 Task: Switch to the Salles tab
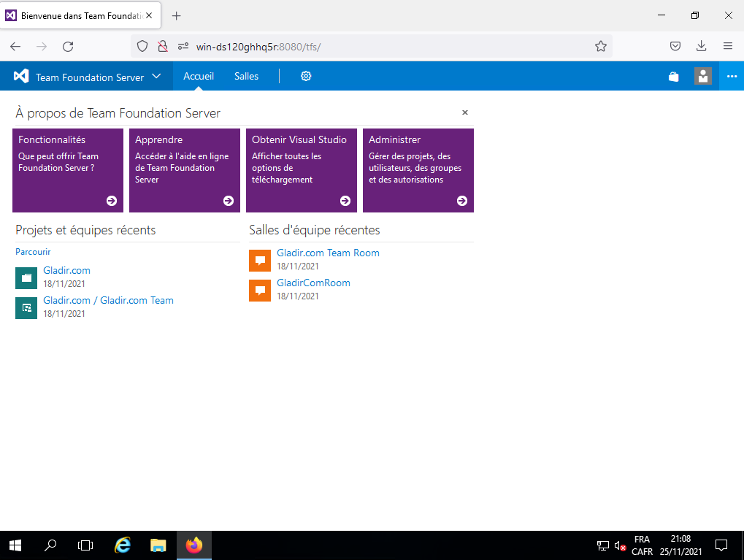click(x=246, y=76)
